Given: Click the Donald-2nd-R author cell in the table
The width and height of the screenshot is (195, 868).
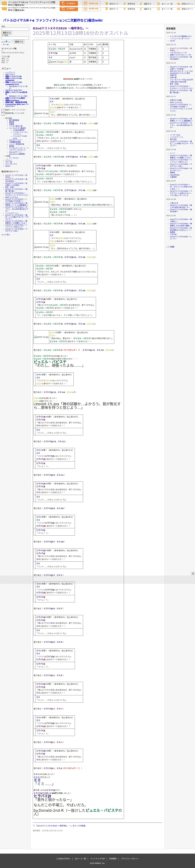Looking at the screenshot, I should 76,49.
